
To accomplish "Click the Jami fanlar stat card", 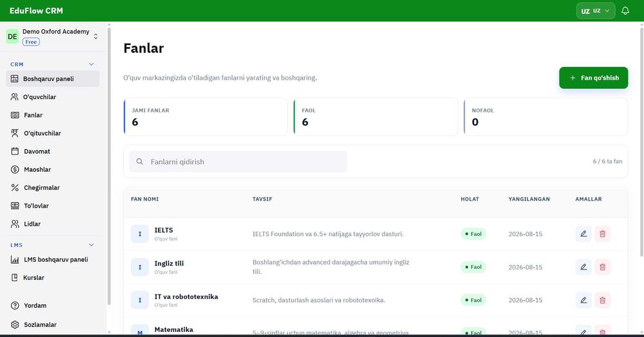I will point(205,116).
